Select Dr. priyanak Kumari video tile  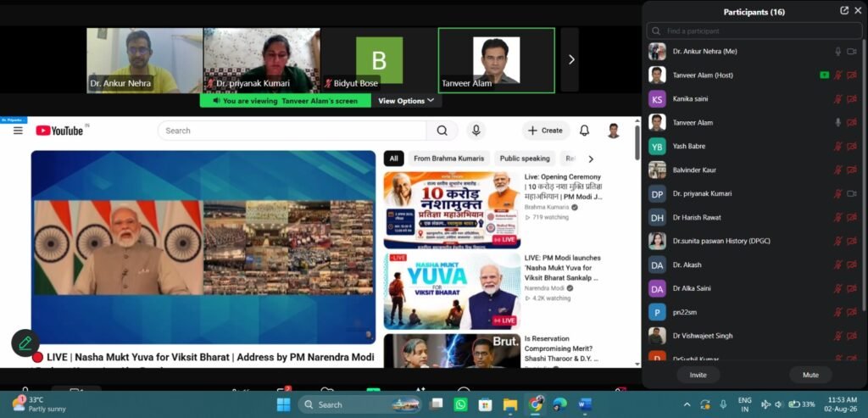262,60
